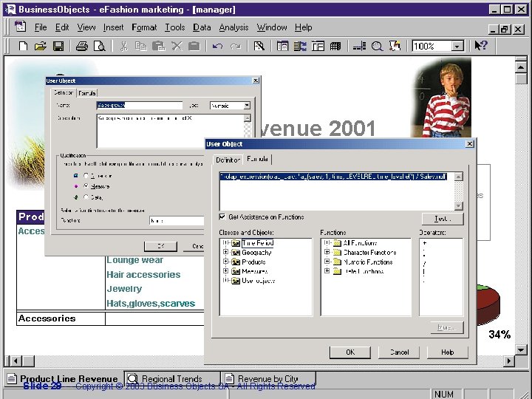Screen dimensions: 532x399
Task: Open the zoom 100% dropdown
Action: tap(457, 46)
